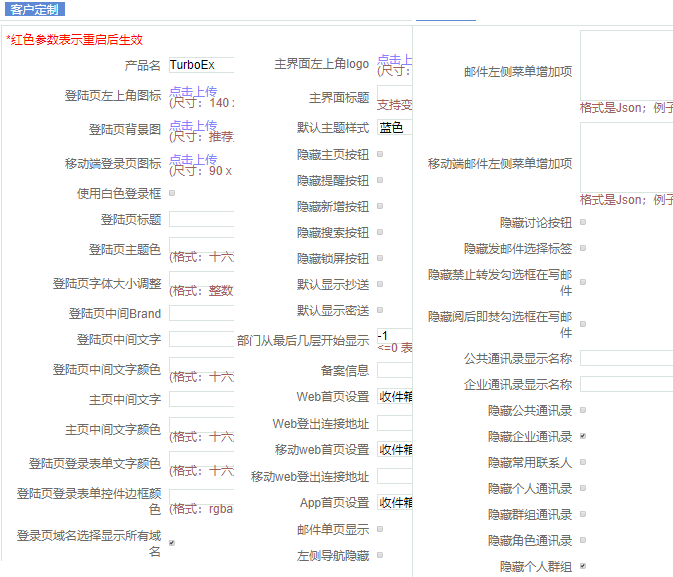Click 点击上传 for 登陆页背景图
This screenshot has height=577, width=673.
point(193,126)
